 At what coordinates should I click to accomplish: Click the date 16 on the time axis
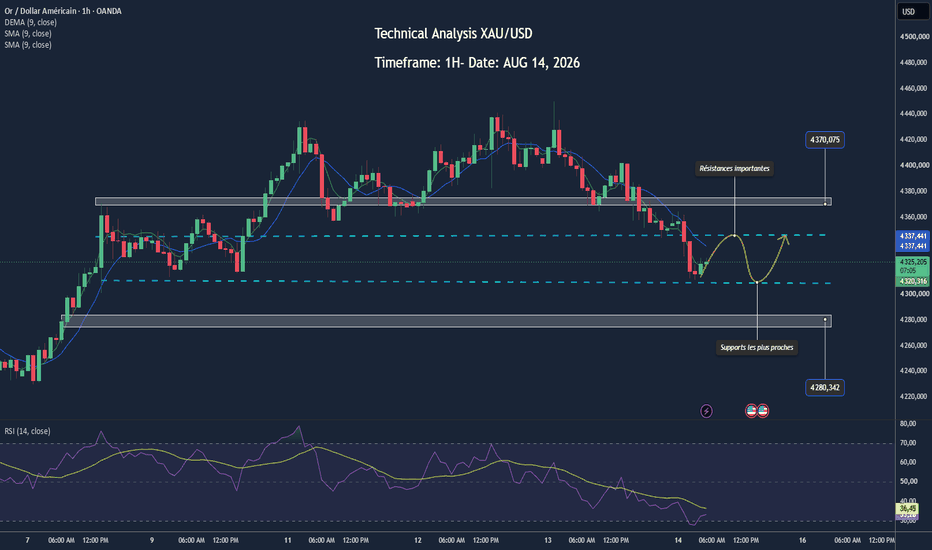(x=802, y=540)
